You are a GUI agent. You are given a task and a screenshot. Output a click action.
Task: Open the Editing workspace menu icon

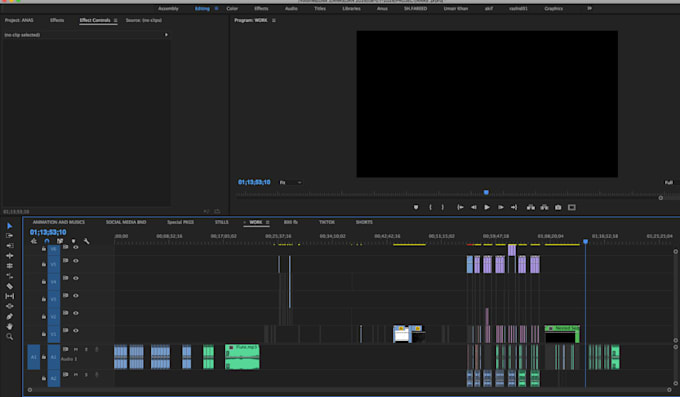(216, 9)
